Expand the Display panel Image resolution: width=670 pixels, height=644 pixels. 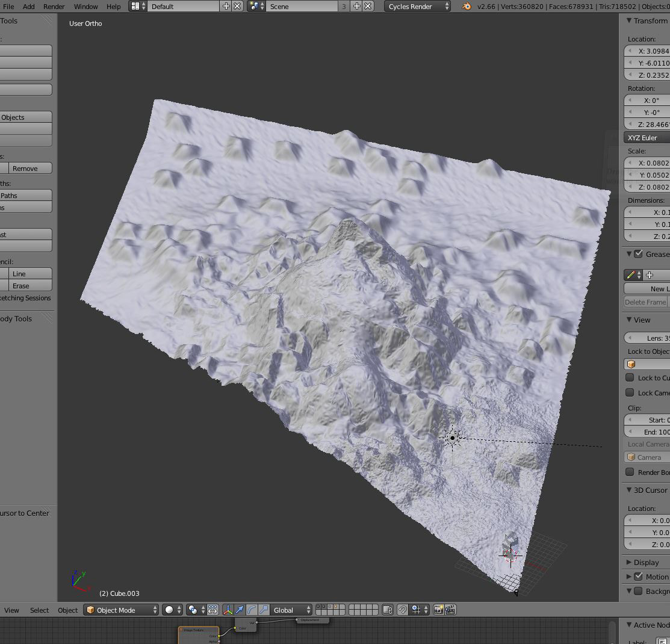tap(629, 562)
